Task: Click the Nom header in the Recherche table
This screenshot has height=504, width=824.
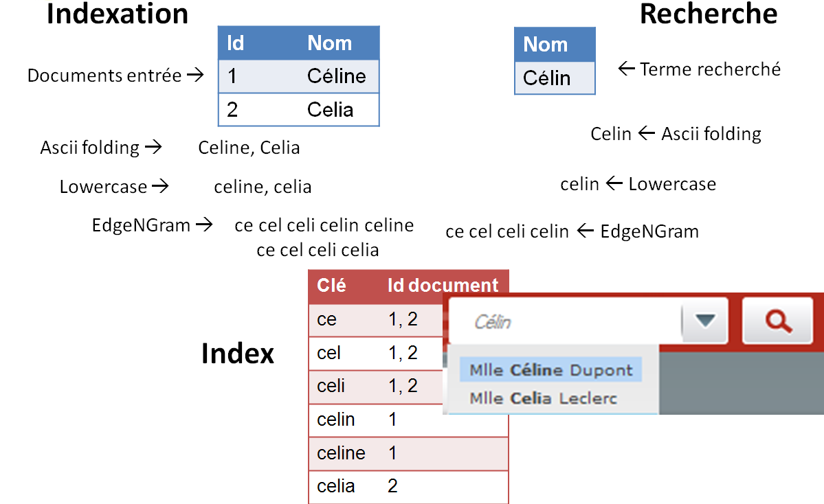Action: pyautogui.click(x=555, y=45)
